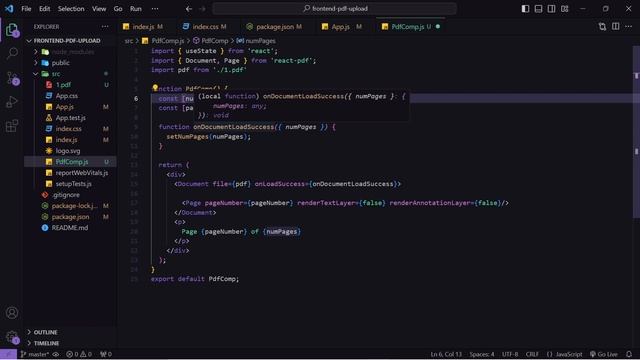Open the Selection menu
Image resolution: width=640 pixels, height=360 pixels.
71,9
